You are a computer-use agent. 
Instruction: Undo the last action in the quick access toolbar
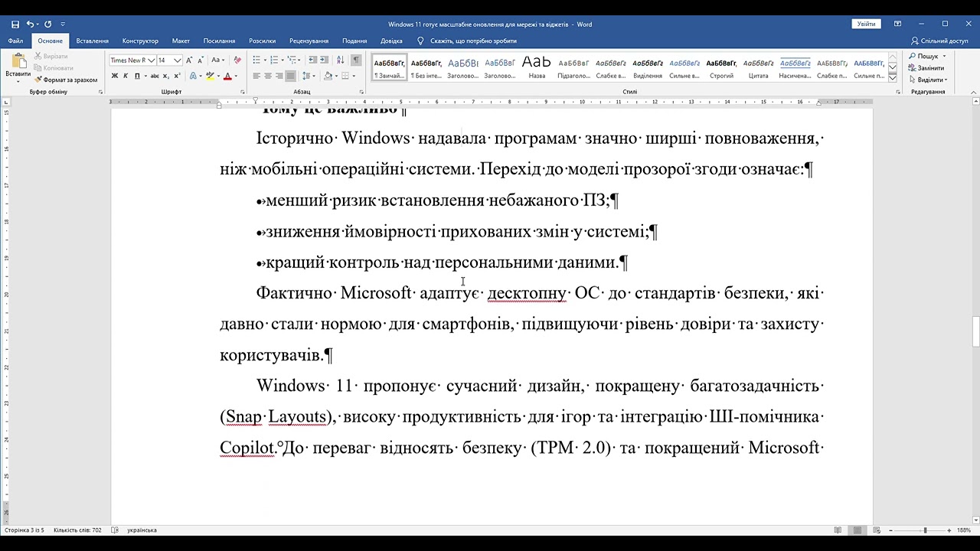click(x=31, y=24)
